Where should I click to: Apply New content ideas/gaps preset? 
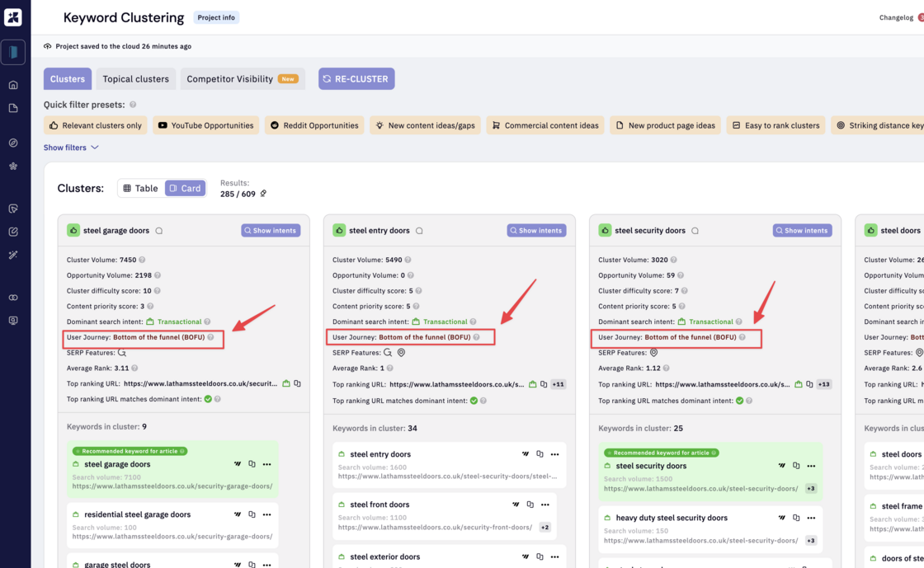(x=425, y=125)
